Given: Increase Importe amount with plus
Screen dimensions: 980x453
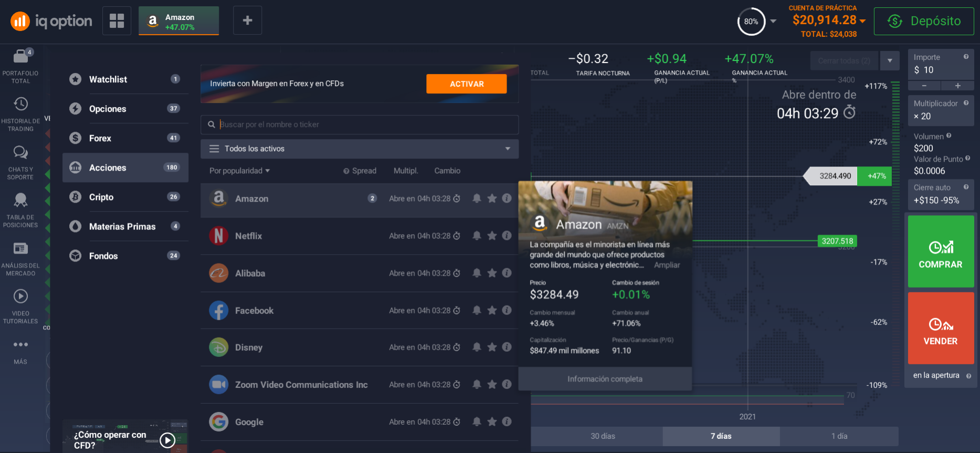Looking at the screenshot, I should coord(957,86).
